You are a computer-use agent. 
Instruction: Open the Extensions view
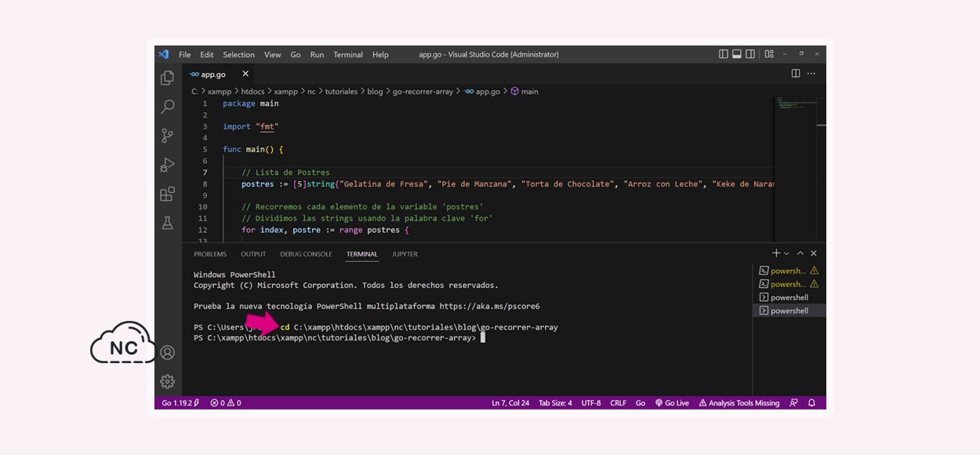click(167, 194)
